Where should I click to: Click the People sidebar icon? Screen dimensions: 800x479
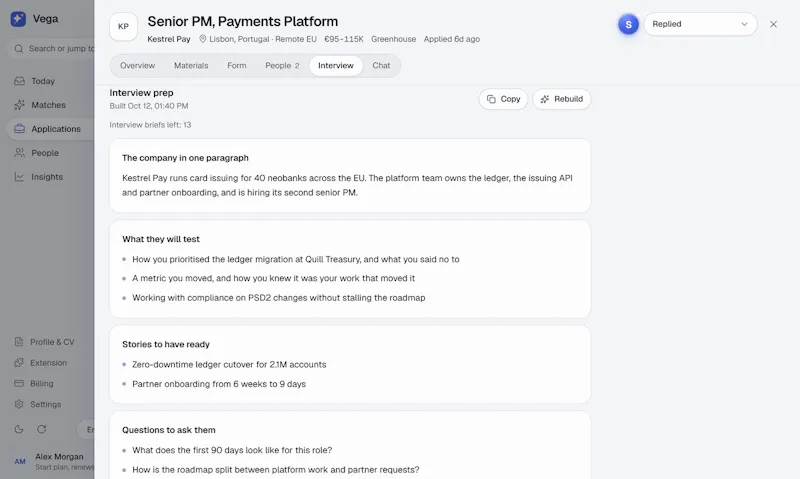tap(19, 153)
